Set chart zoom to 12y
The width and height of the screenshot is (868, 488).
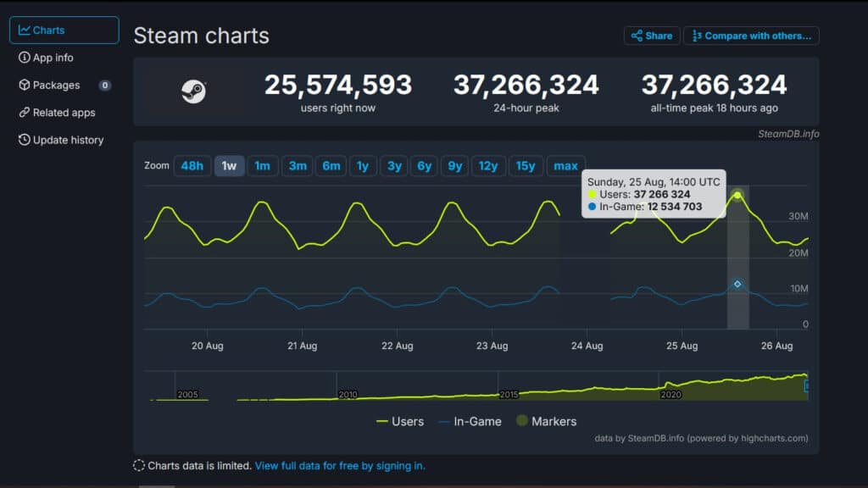[x=488, y=166]
